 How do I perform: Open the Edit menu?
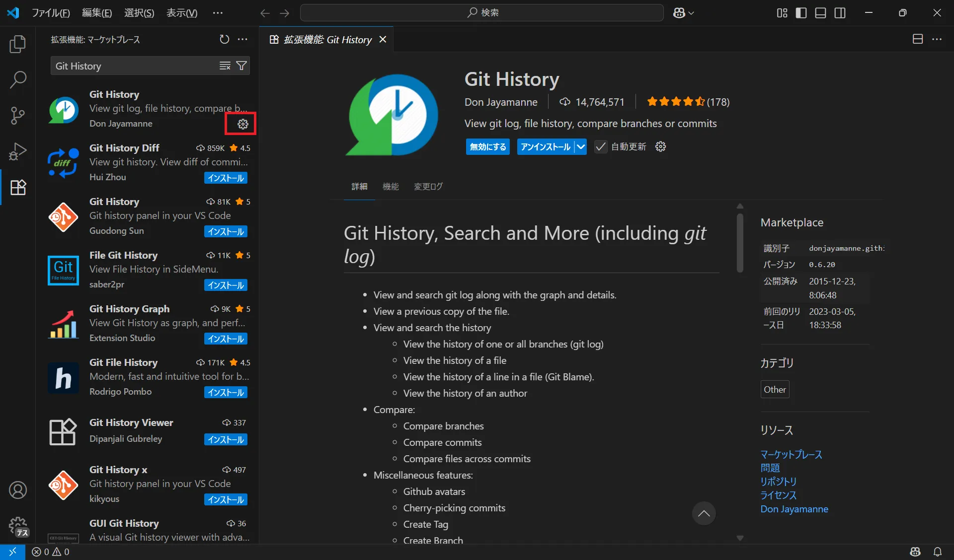[97, 13]
